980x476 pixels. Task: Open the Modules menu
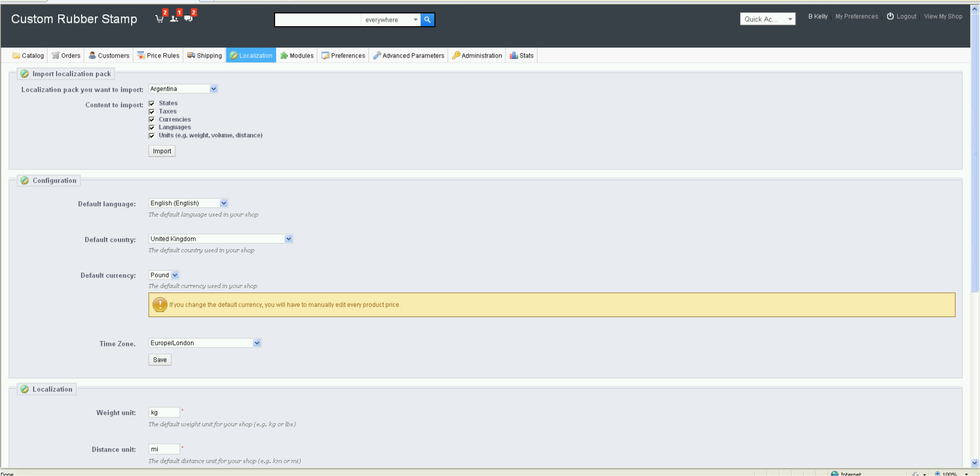(297, 55)
